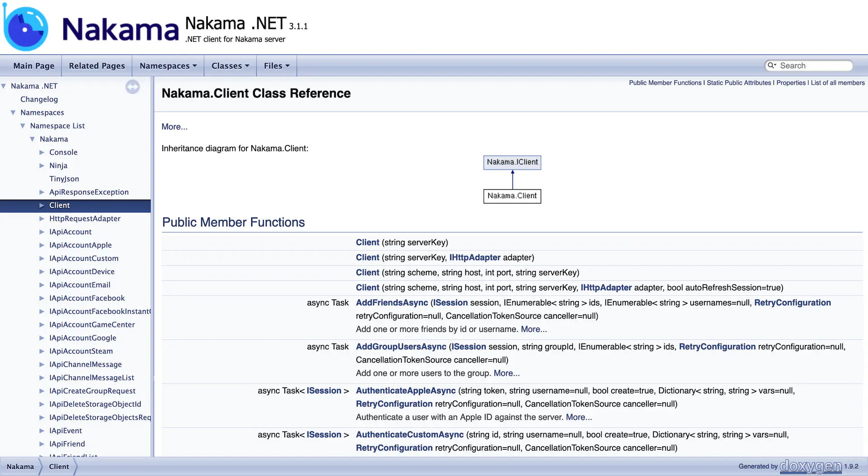
Task: Click the navigation panel splitter bar
Action: (x=153, y=267)
